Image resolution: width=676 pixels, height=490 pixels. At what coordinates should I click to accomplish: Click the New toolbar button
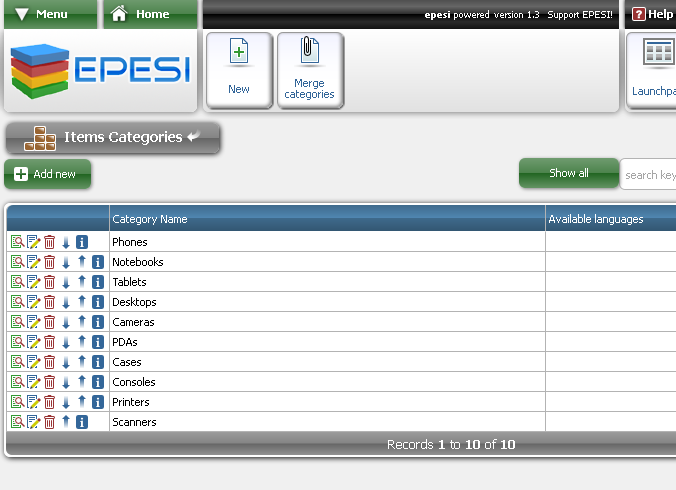click(239, 69)
